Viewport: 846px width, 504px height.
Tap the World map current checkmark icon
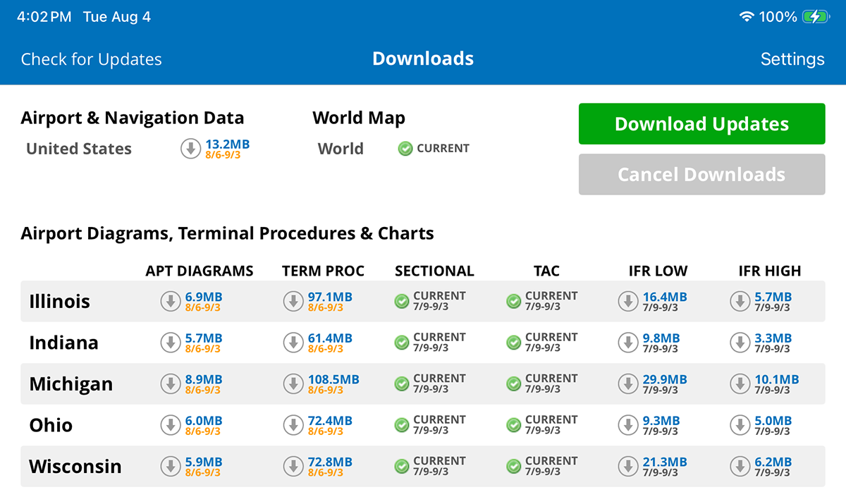pyautogui.click(x=405, y=149)
